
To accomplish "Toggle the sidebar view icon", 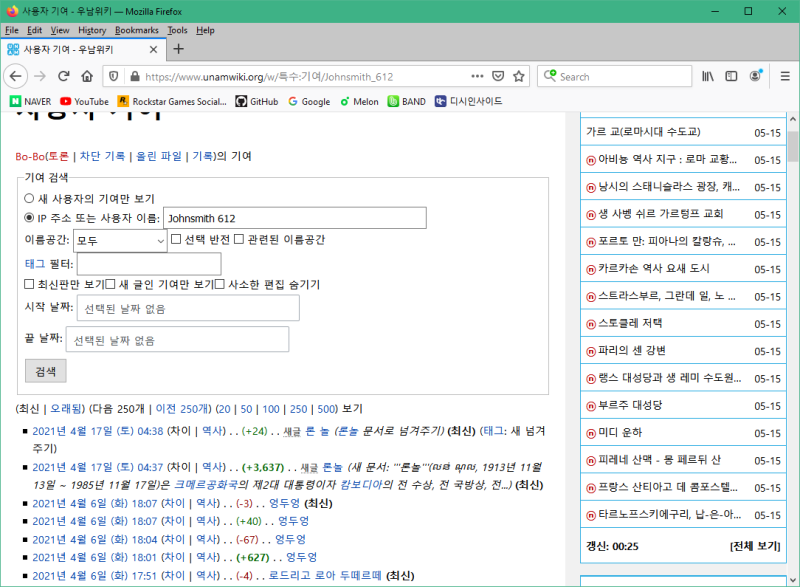I will [x=731, y=76].
